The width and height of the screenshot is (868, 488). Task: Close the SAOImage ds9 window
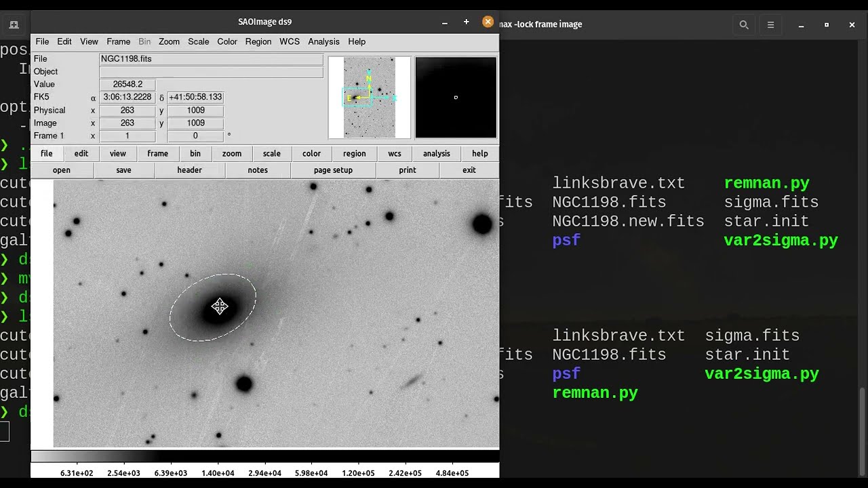click(x=488, y=22)
